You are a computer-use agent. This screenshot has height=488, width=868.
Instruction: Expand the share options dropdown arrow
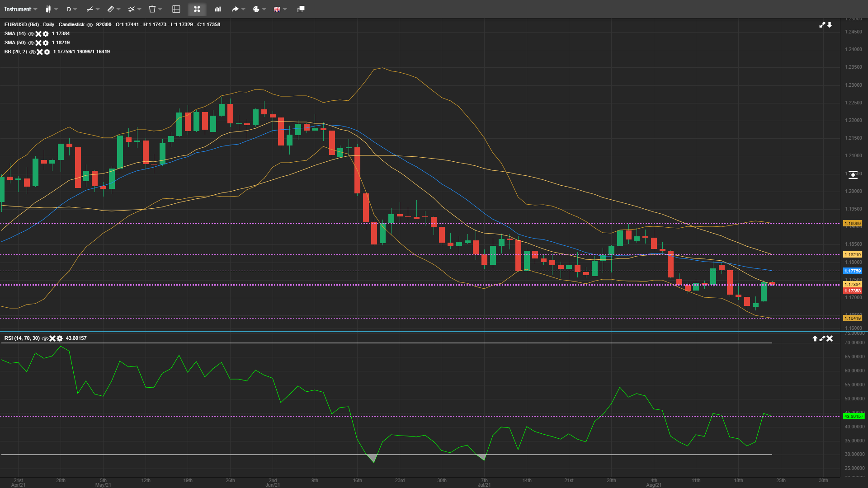coord(243,9)
